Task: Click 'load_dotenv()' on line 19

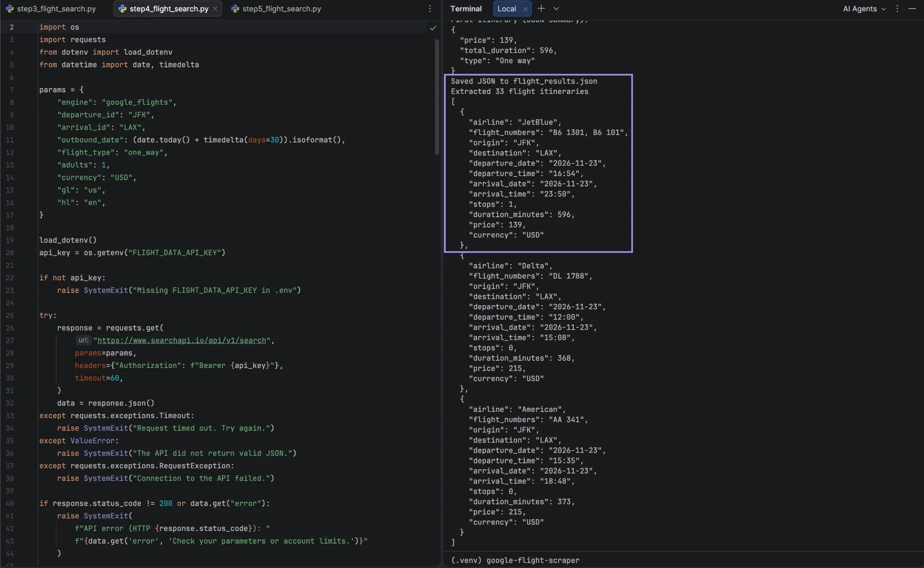Action: pos(68,240)
